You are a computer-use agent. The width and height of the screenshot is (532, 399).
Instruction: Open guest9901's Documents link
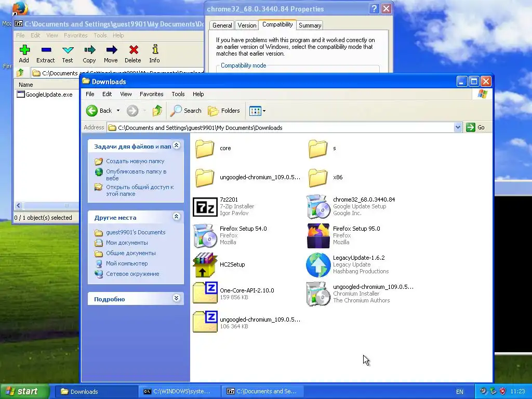(136, 232)
